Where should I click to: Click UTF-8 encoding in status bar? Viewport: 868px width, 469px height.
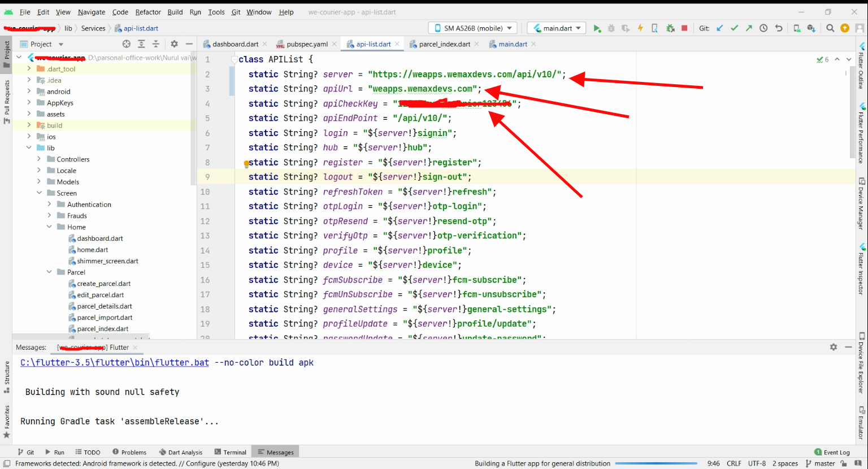click(x=757, y=463)
